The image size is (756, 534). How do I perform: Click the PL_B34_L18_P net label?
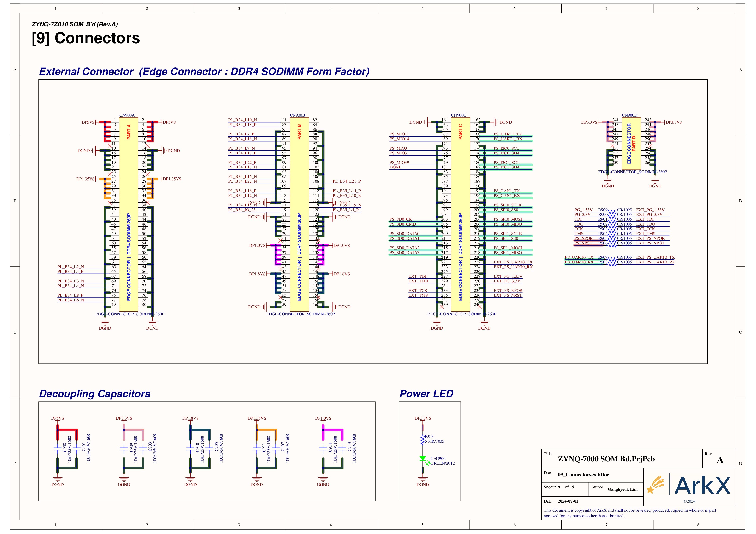click(242, 125)
